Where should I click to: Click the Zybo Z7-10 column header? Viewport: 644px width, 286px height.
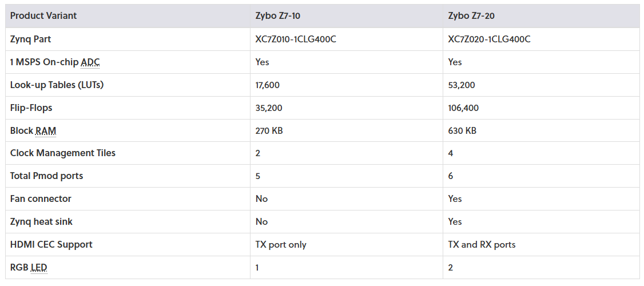point(277,15)
